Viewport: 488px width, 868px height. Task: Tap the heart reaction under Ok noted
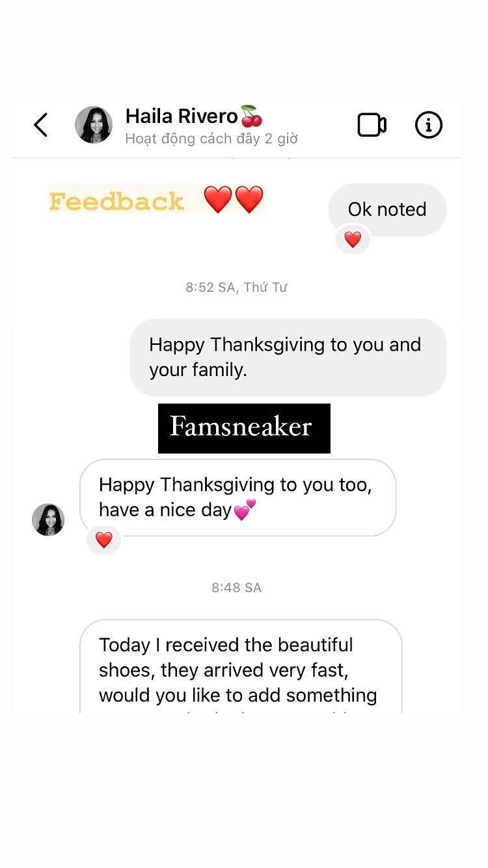[353, 239]
